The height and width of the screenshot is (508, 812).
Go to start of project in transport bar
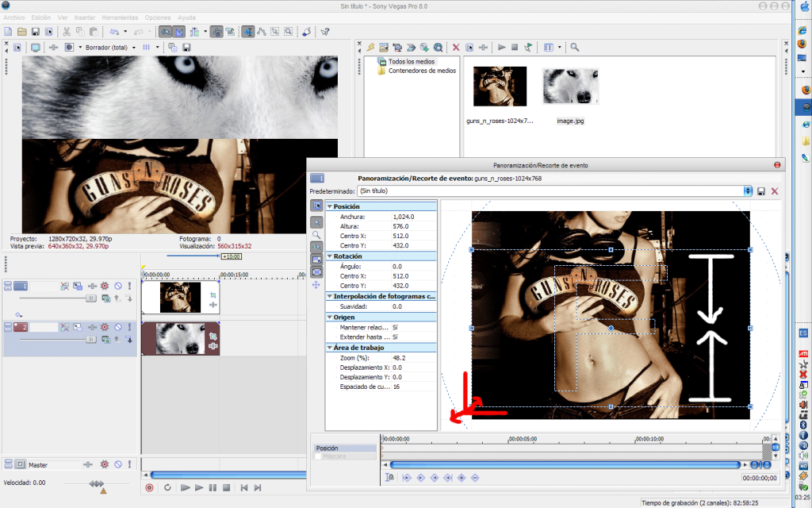coord(244,488)
